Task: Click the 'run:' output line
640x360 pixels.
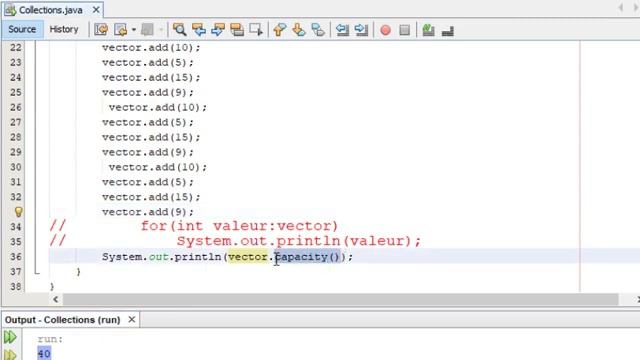Action: (50, 339)
